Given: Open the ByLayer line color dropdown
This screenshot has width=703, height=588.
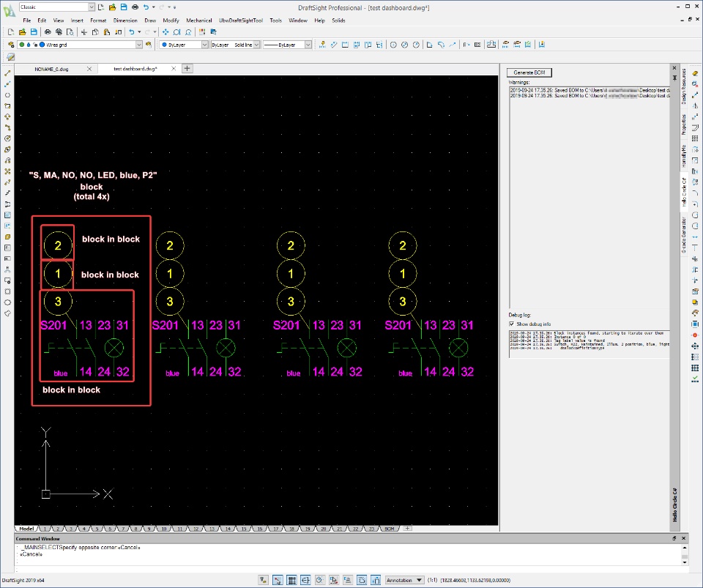Looking at the screenshot, I should pyautogui.click(x=183, y=45).
